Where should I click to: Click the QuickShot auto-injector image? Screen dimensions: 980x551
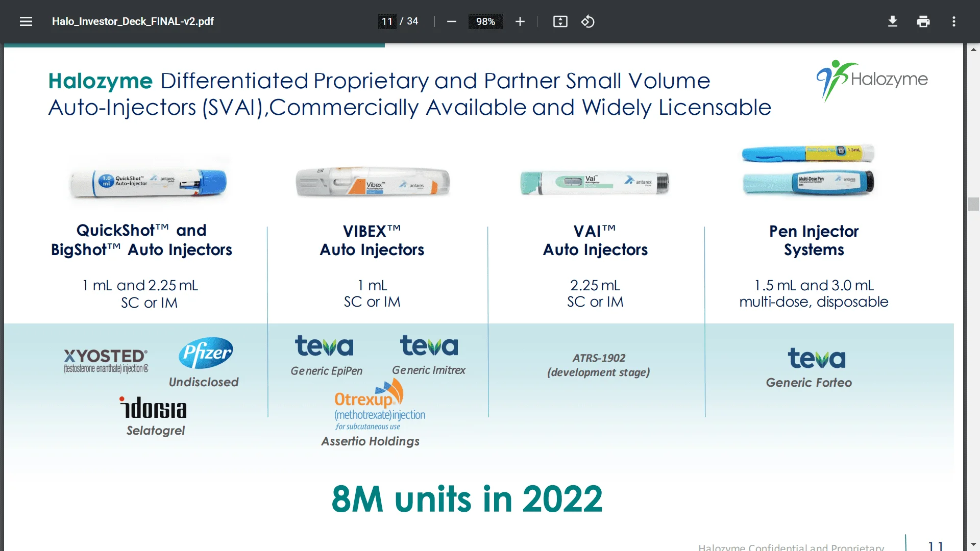tap(149, 183)
